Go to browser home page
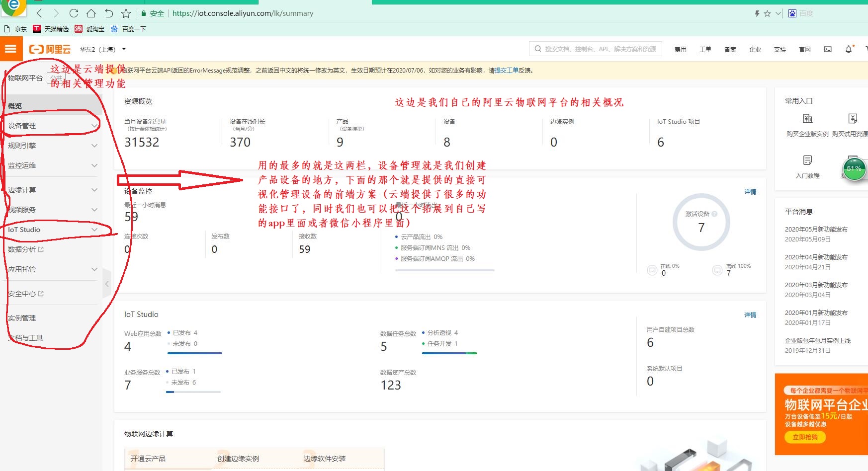The image size is (868, 471). pos(91,13)
